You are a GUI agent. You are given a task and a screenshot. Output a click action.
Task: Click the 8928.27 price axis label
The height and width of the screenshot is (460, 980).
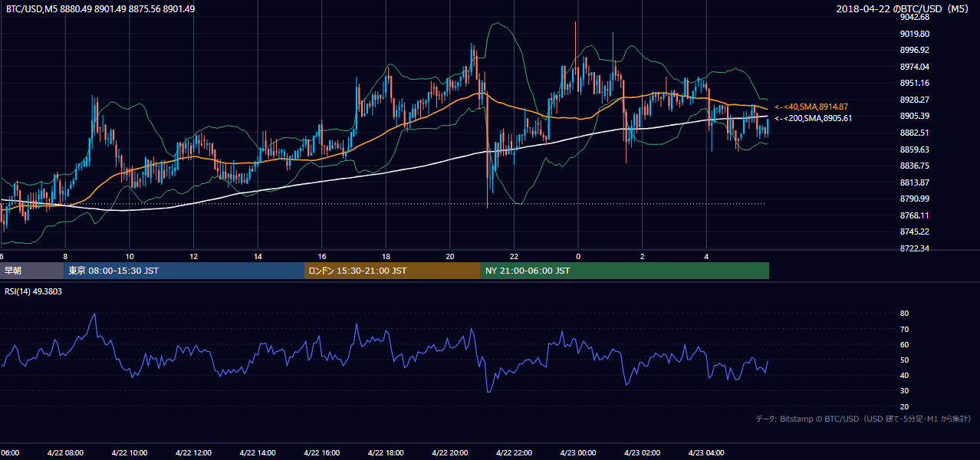[915, 100]
